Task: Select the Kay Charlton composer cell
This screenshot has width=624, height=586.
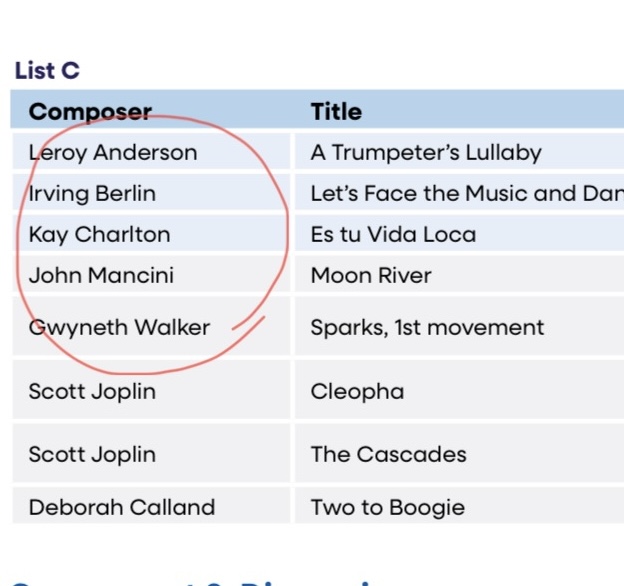Action: click(x=99, y=235)
